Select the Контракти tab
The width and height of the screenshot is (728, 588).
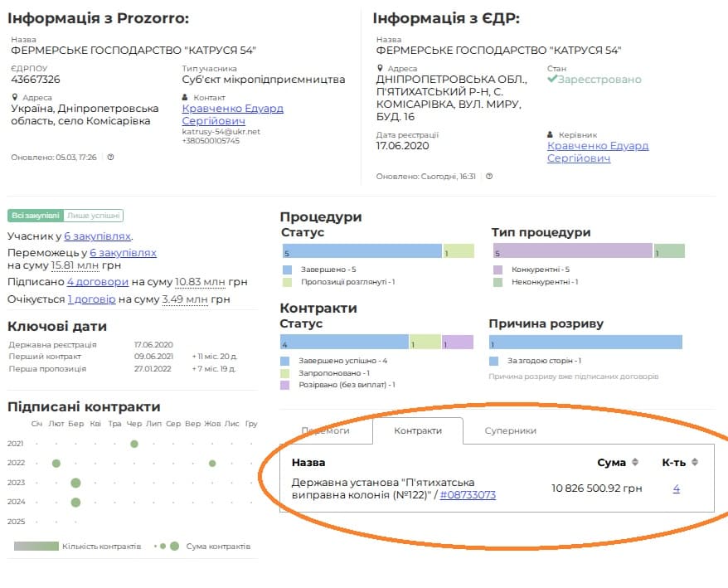coord(417,430)
